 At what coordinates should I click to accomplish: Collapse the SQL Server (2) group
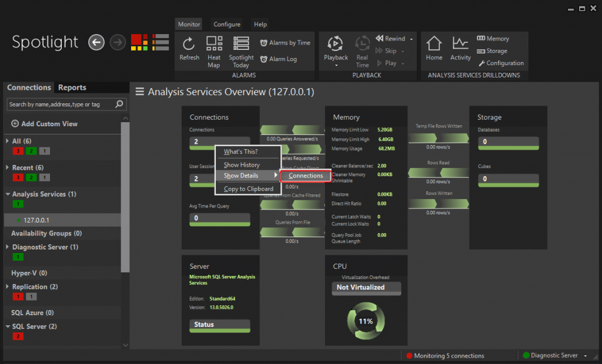(x=8, y=326)
